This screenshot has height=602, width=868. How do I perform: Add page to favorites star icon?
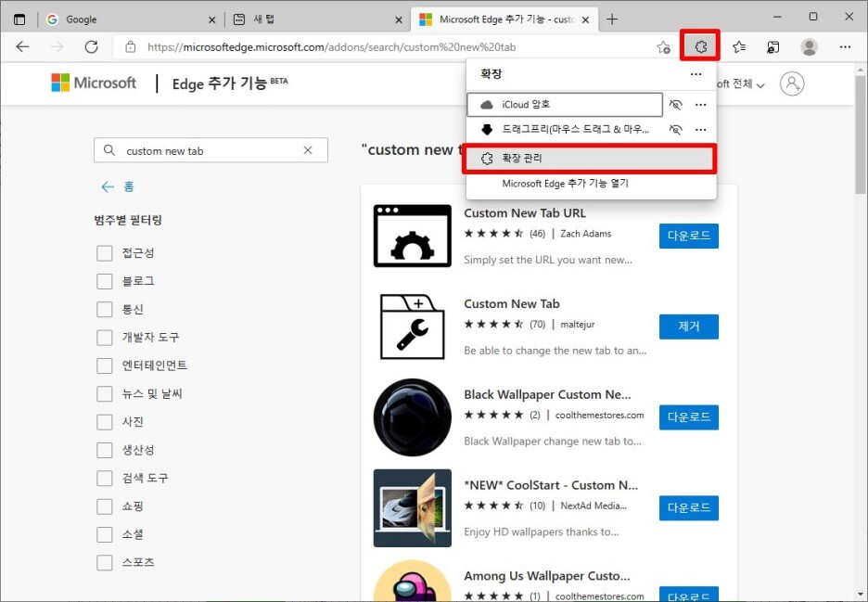[x=663, y=47]
